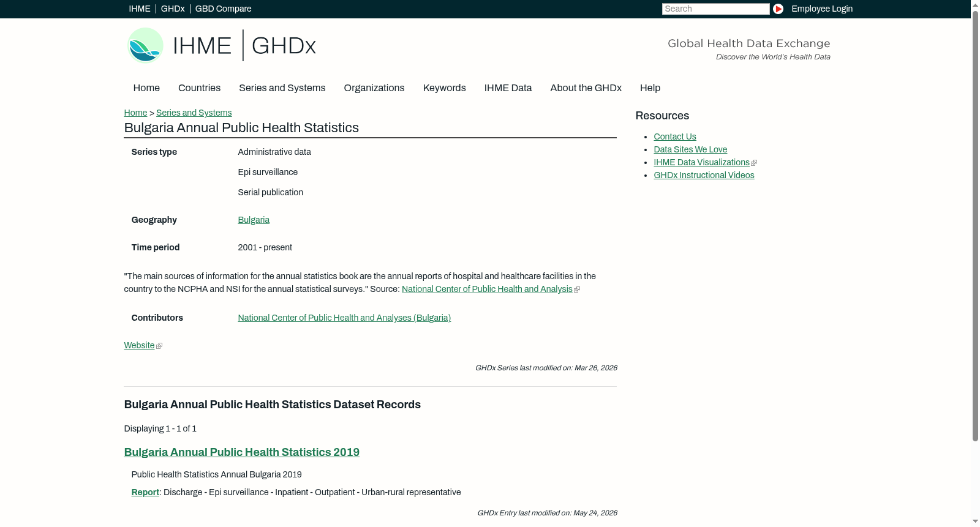
Task: Open the Global Health Data Exchange banner
Action: 748,49
